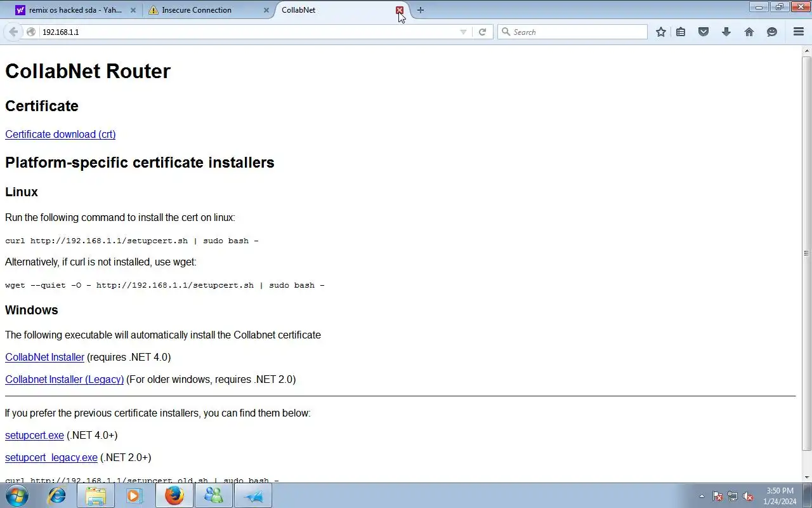Go back using the back arrow button
Viewport: 812px width, 508px height.
(x=13, y=32)
